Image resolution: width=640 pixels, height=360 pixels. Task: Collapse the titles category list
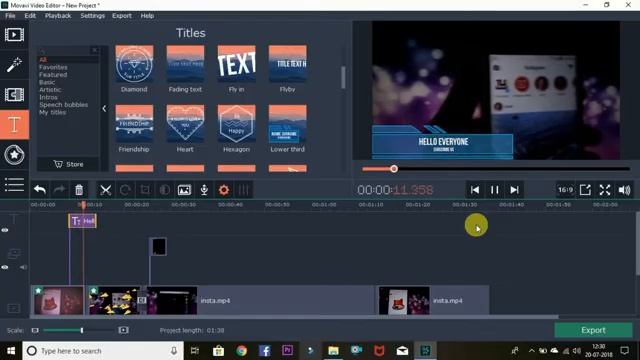coord(104,109)
